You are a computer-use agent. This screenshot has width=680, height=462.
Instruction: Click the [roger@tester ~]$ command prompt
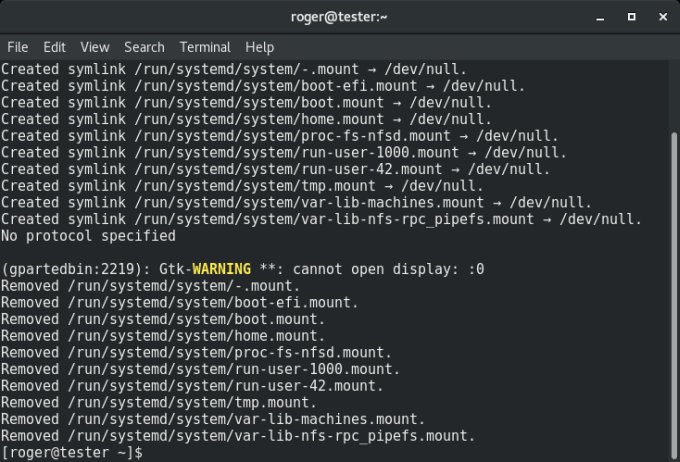[x=72, y=453]
